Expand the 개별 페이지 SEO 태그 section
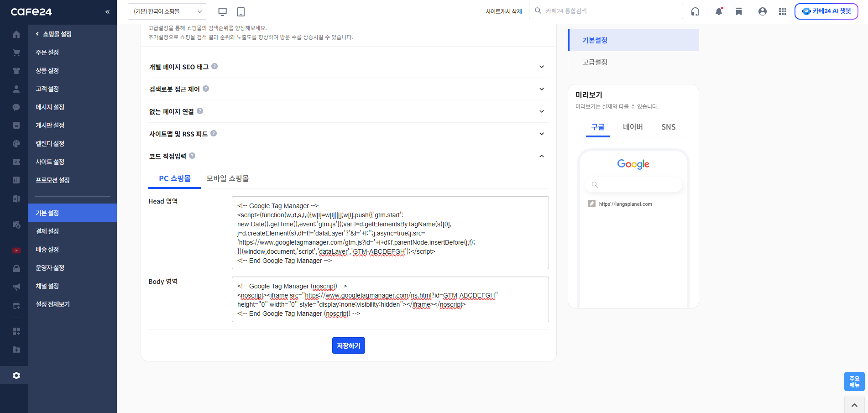868x413 pixels. coord(542,67)
